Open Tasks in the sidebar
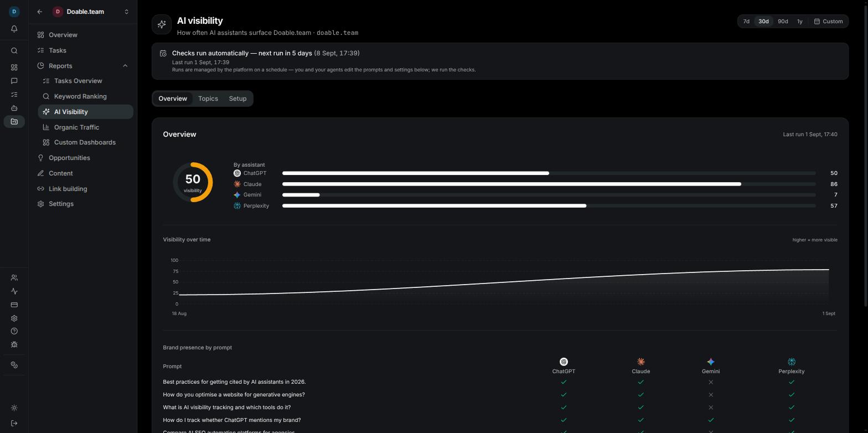Image resolution: width=868 pixels, height=433 pixels. pyautogui.click(x=83, y=50)
